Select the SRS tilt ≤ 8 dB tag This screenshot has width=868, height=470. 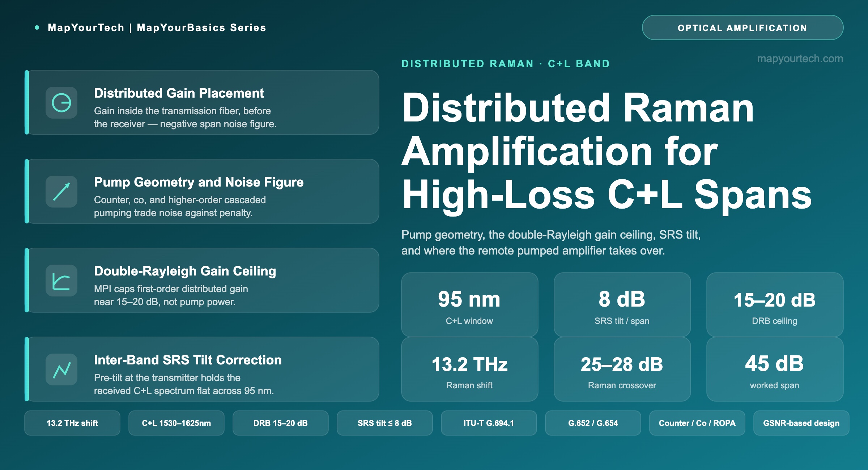[385, 423]
